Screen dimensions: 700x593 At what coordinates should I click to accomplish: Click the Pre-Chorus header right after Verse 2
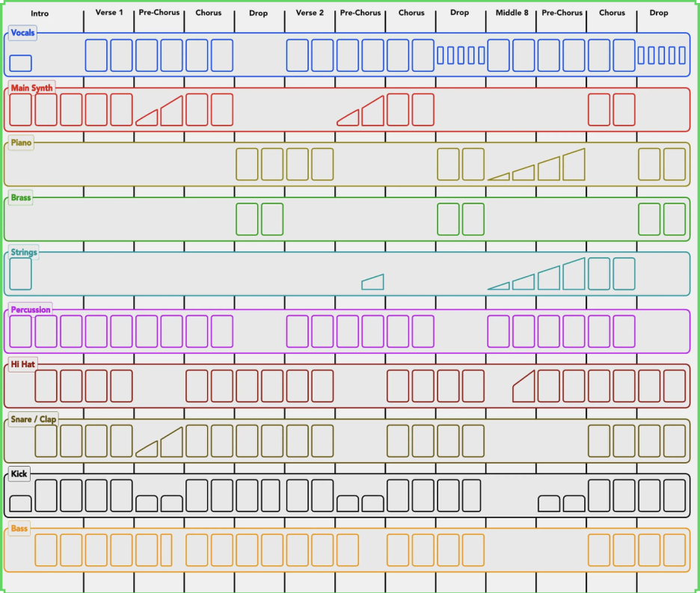[360, 13]
